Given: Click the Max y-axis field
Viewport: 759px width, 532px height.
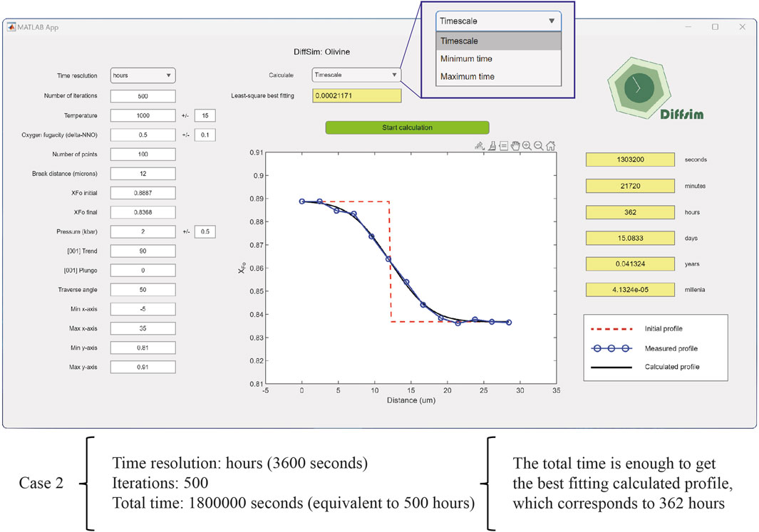Looking at the screenshot, I should [143, 367].
